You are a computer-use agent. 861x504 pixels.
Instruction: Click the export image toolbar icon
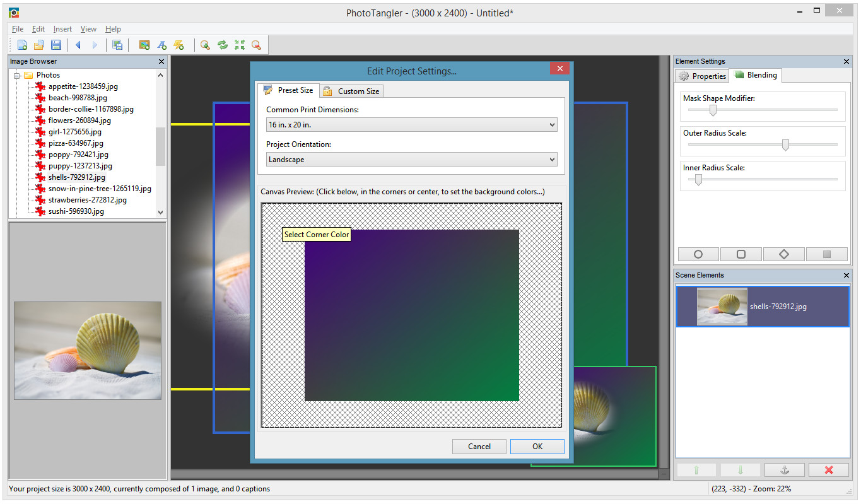pos(118,45)
